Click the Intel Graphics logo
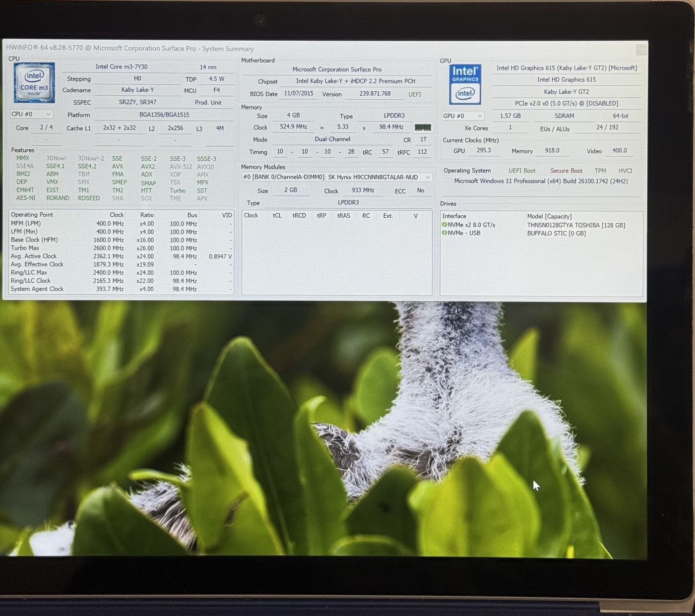 [465, 84]
